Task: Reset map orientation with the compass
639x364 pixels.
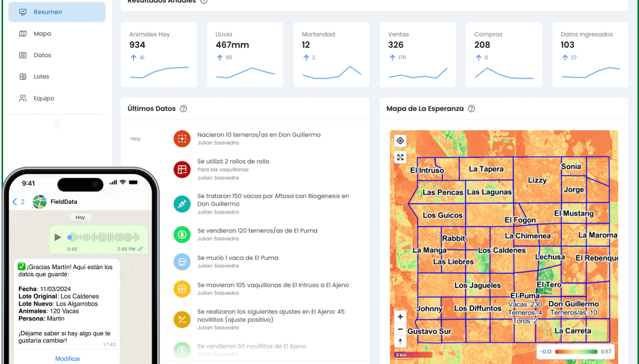Action: 400,341
